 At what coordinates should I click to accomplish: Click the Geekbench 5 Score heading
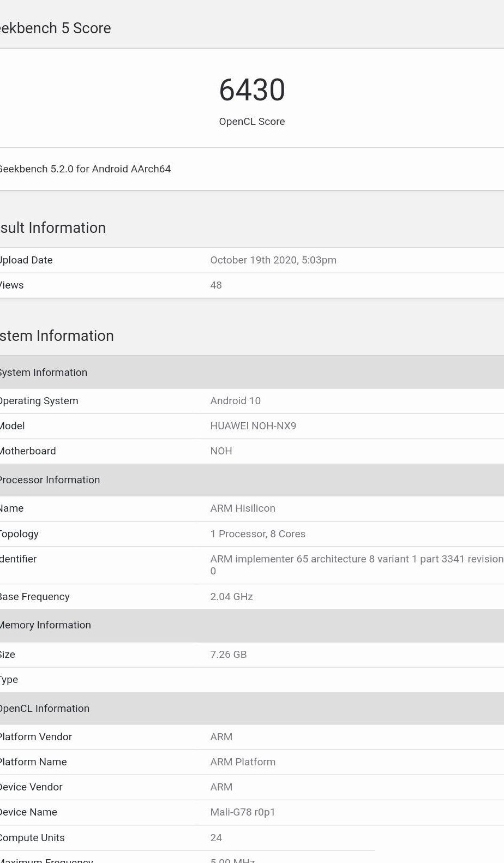[55, 28]
